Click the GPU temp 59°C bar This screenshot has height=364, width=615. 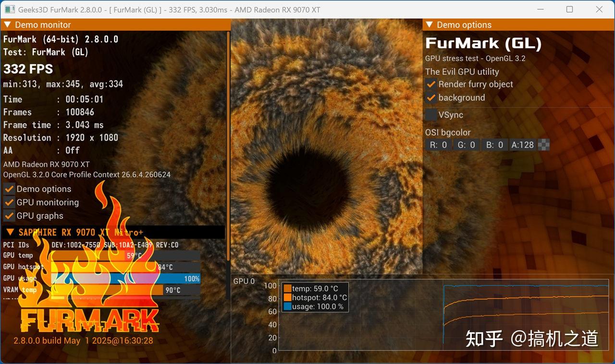(126, 255)
